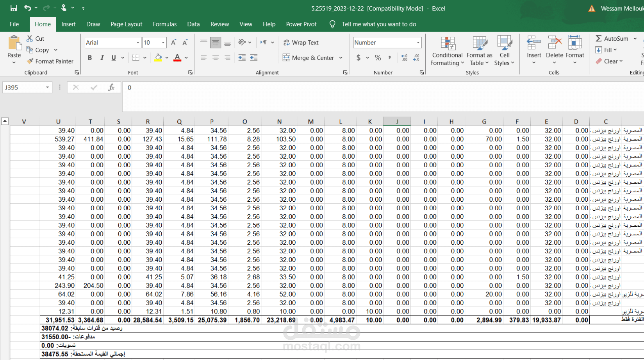Increase the decimal places
This screenshot has width=644, height=360.
tap(404, 57)
